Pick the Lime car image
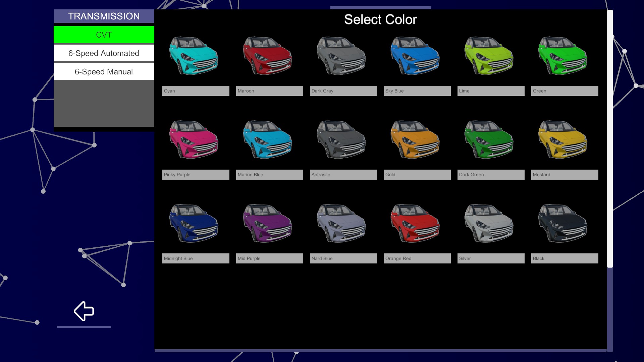This screenshot has height=362, width=644. [x=489, y=56]
